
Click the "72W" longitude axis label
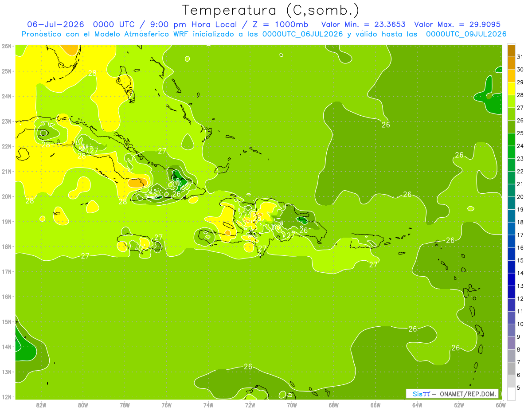250,405
